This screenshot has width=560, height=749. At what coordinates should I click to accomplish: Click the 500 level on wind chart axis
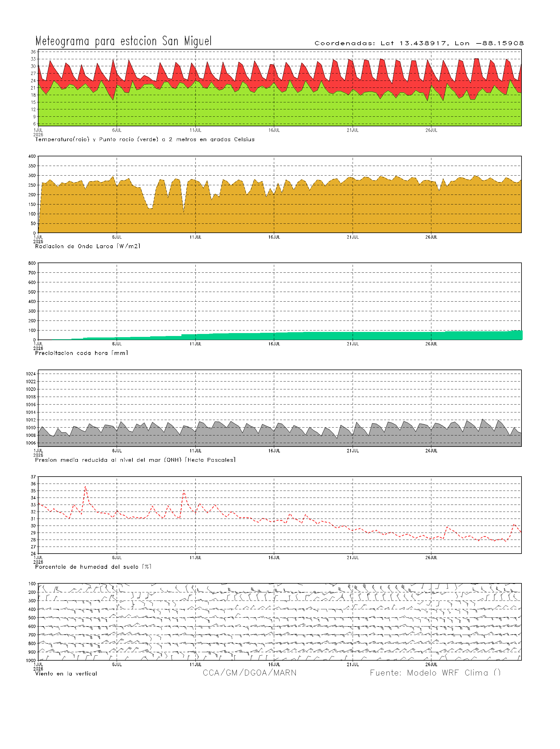coord(32,618)
